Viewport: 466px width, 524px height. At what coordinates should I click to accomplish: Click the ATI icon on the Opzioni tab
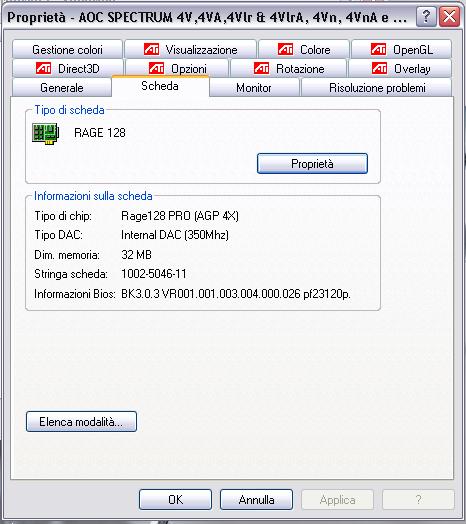pos(156,68)
